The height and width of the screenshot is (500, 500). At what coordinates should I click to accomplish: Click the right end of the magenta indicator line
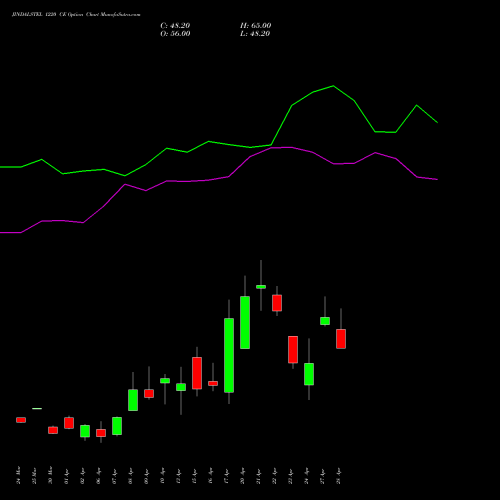click(x=437, y=180)
